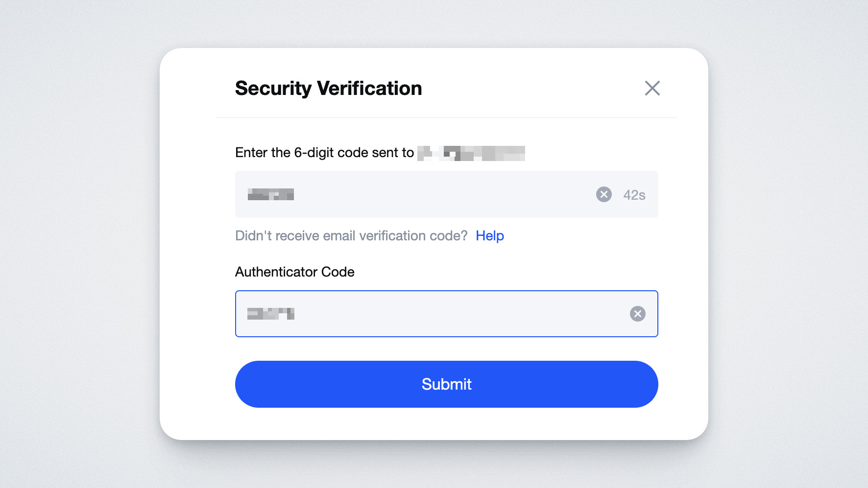The width and height of the screenshot is (868, 488).
Task: Close the Security Verification dialog
Action: coord(652,88)
